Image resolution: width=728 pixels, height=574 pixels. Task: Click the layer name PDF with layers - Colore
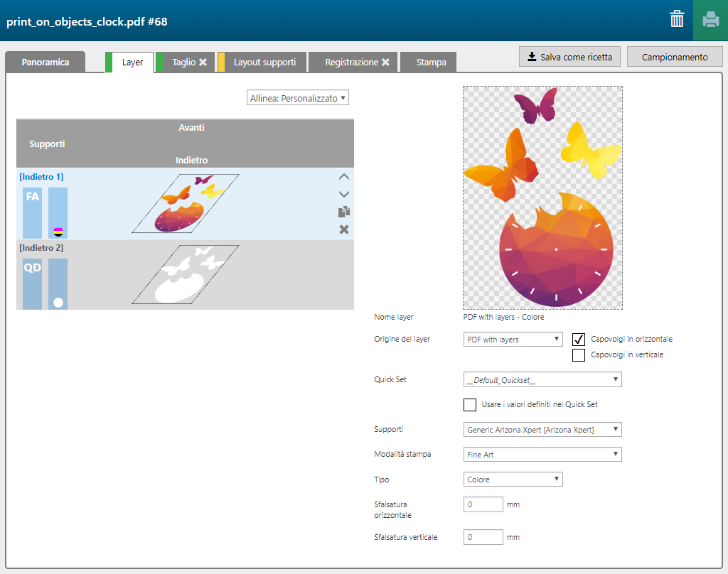point(503,317)
